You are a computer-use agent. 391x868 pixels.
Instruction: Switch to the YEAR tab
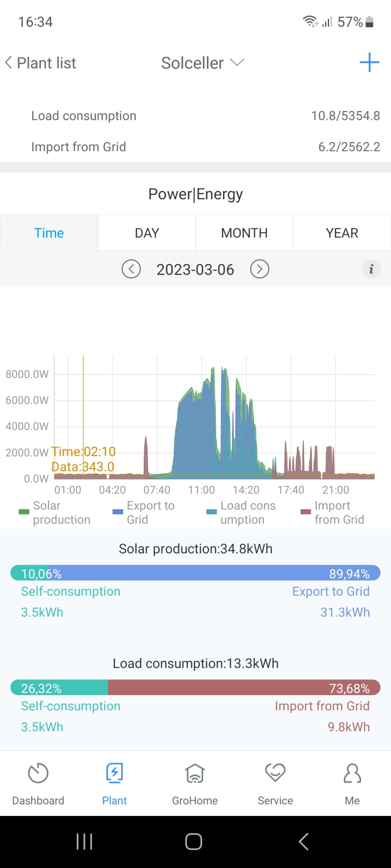[x=342, y=233]
